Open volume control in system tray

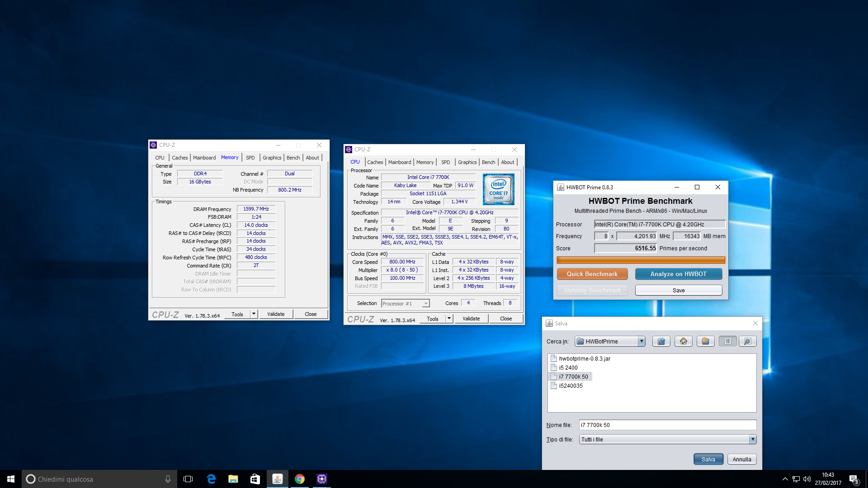click(807, 479)
